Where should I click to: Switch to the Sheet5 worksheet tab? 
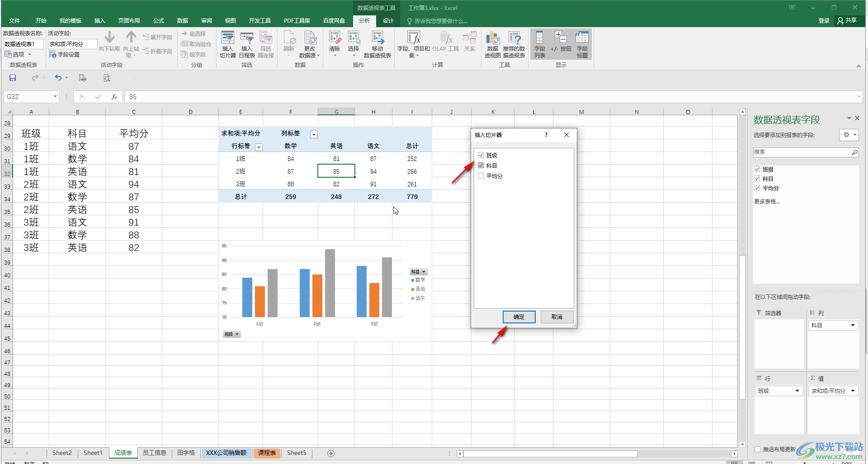click(x=297, y=453)
